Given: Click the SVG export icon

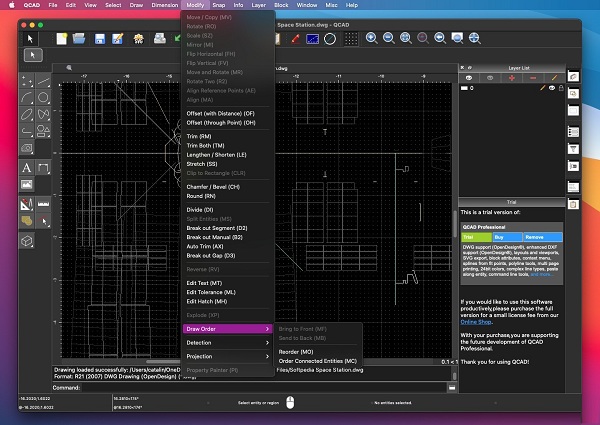Looking at the screenshot, I should (139, 39).
